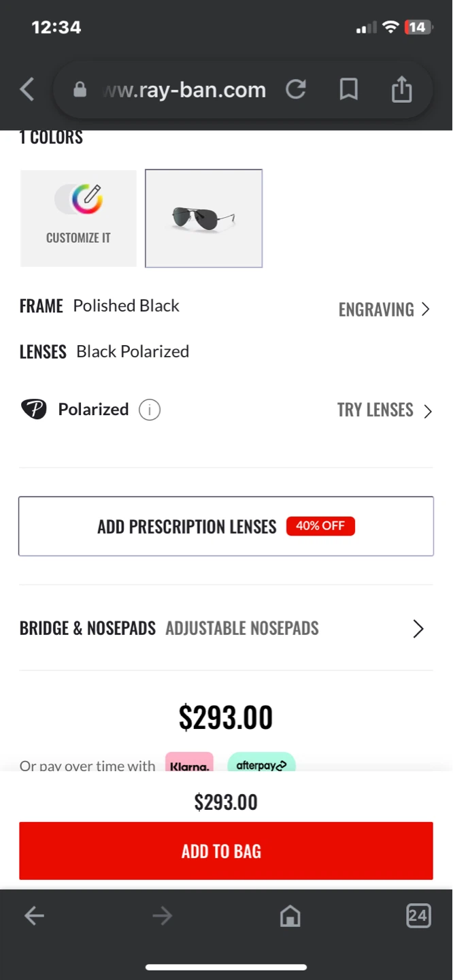Tap the bottom forward arrow
Screen dimensions: 453x980
pos(162,916)
